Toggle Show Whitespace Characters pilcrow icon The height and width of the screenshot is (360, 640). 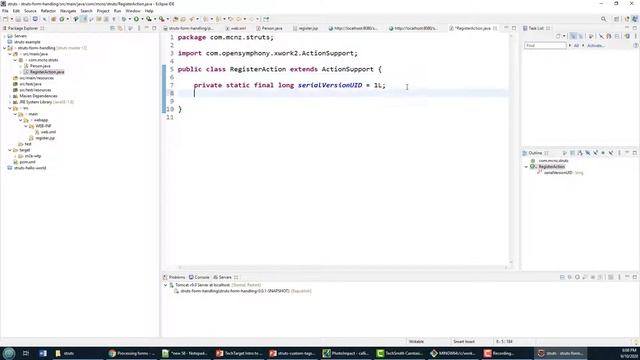[x=114, y=19]
